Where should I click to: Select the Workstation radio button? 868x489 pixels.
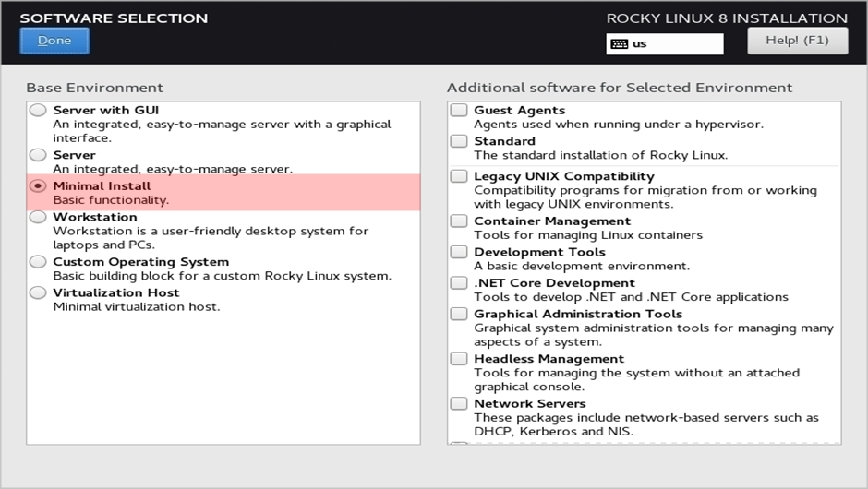pyautogui.click(x=38, y=217)
